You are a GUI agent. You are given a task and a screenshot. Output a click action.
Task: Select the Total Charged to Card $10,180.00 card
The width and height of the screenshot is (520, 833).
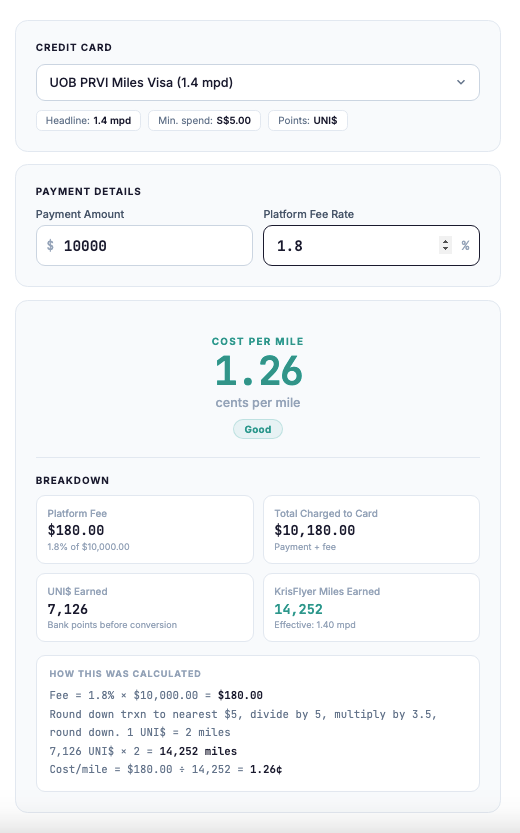pos(371,529)
